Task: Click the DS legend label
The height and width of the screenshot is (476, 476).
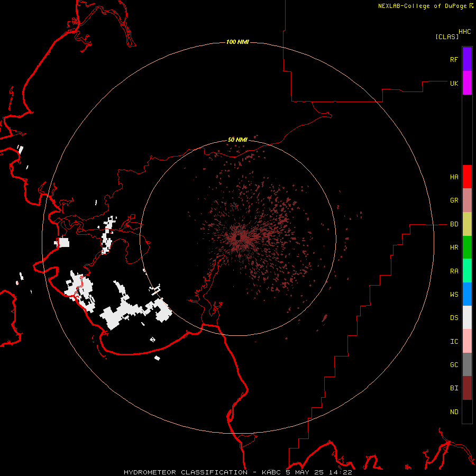Action: 454,318
